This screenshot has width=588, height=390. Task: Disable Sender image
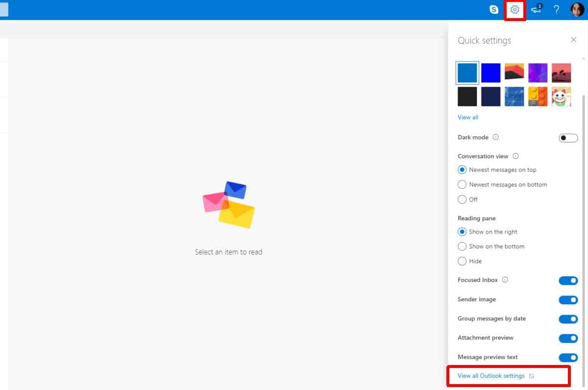(568, 299)
